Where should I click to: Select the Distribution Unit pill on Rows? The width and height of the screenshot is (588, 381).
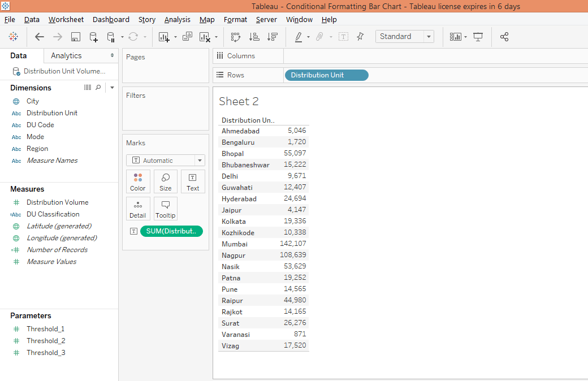click(326, 75)
